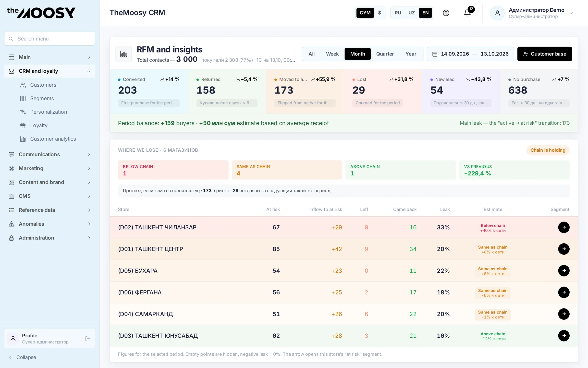The image size is (588, 368).
Task: Open БУХАРА at-risk segment arrow
Action: 564,271
